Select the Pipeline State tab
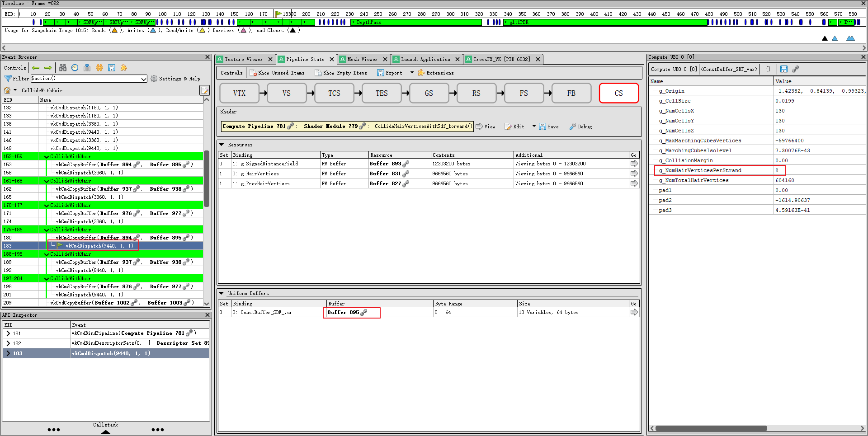868x436 pixels. pos(305,59)
